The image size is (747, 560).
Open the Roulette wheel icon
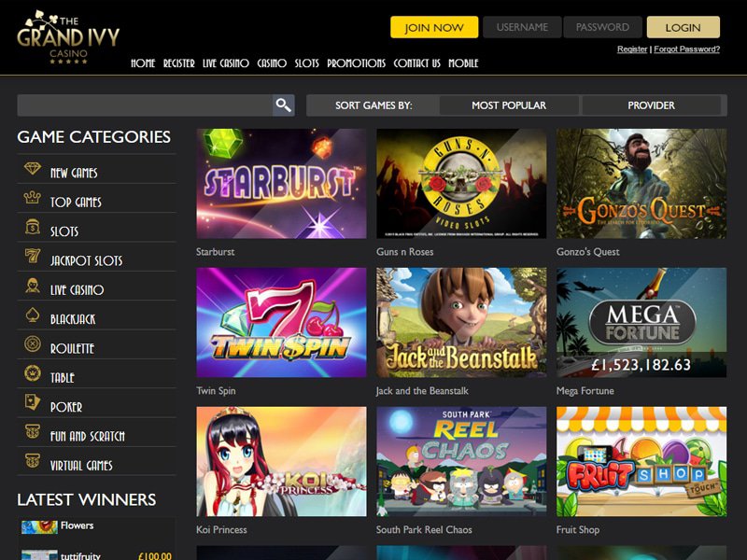[33, 343]
